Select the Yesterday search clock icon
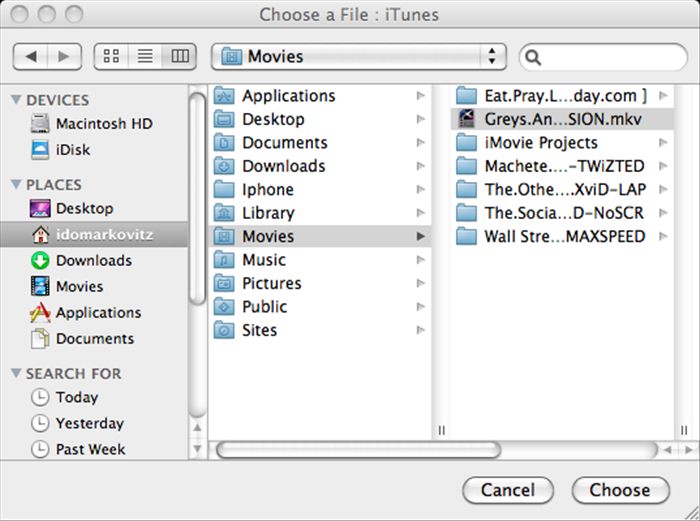700x521 pixels. 40,423
